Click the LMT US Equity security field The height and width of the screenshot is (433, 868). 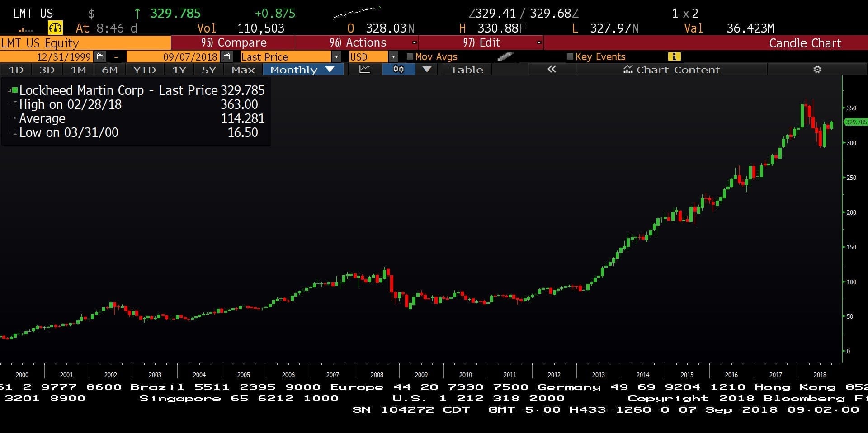[85, 43]
